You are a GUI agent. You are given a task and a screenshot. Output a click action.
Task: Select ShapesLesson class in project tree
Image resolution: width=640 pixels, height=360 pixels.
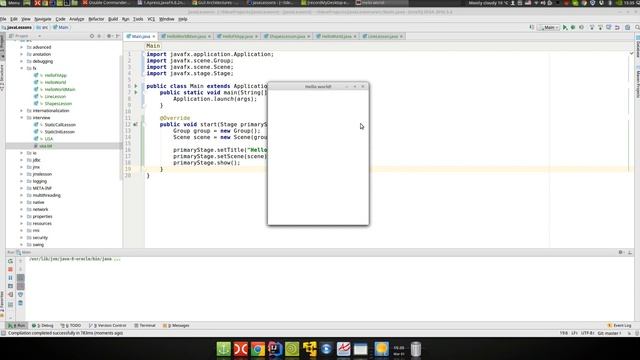58,104
